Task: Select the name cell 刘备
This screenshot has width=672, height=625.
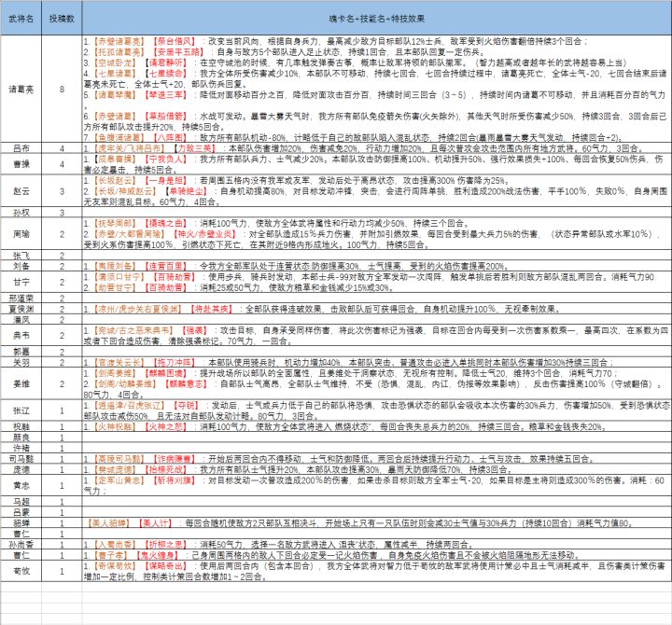Action: [21, 266]
